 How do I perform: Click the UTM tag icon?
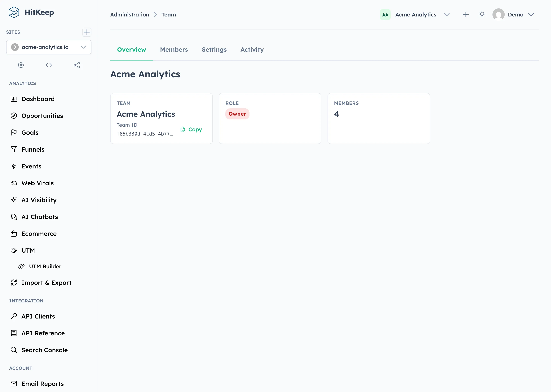click(x=14, y=251)
